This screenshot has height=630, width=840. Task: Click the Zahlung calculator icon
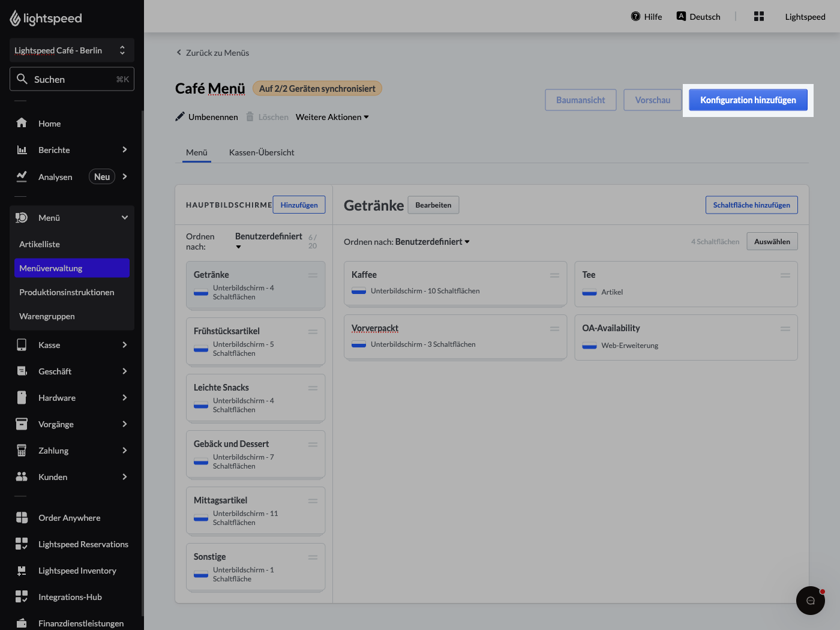[x=22, y=450]
